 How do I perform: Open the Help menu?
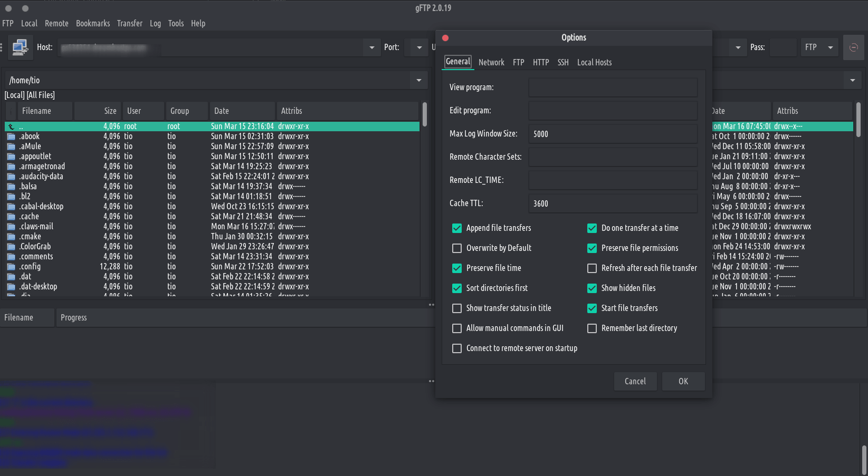198,23
